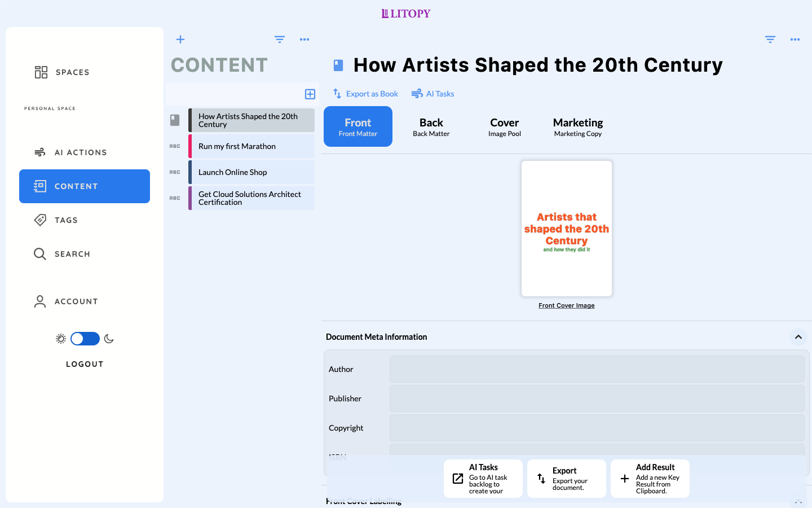Open AI Actions in the sidebar
The height and width of the screenshot is (508, 812).
tap(81, 152)
